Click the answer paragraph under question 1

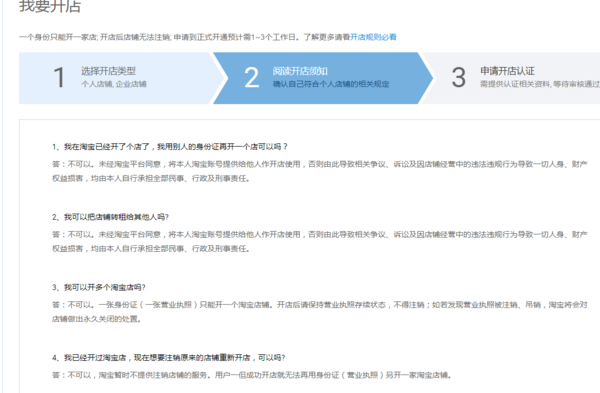[320, 171]
